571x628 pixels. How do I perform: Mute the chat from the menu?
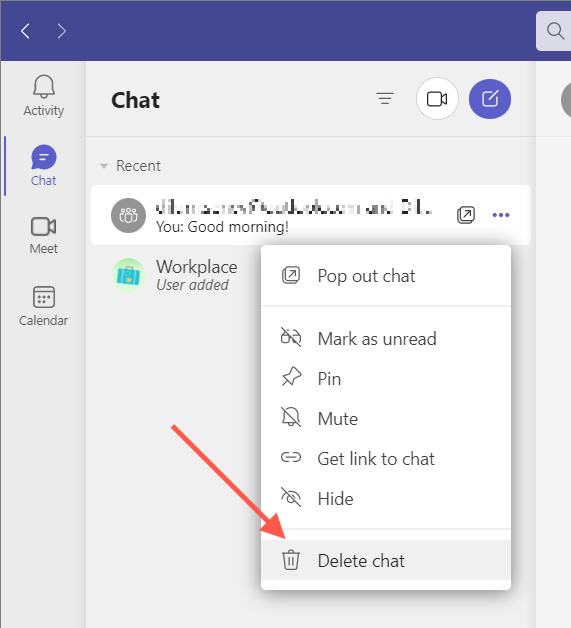coord(386,419)
